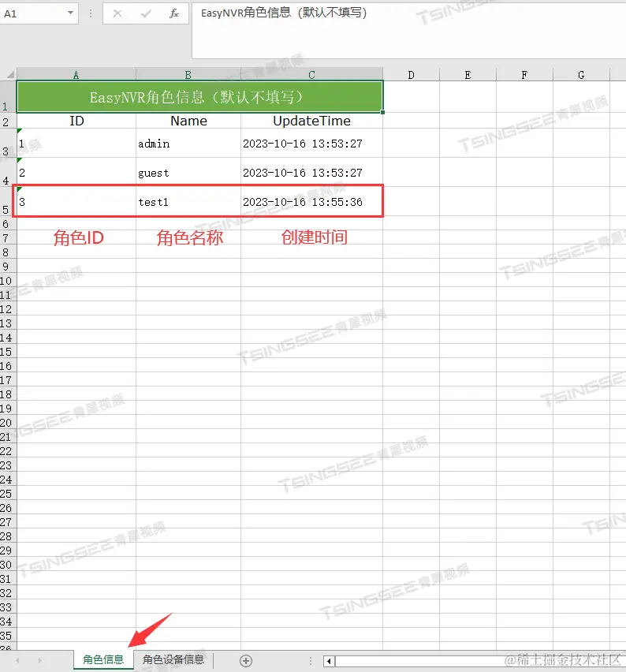Open the Name Box dropdown arrow
Image resolution: width=626 pixels, height=672 pixels.
tap(70, 13)
